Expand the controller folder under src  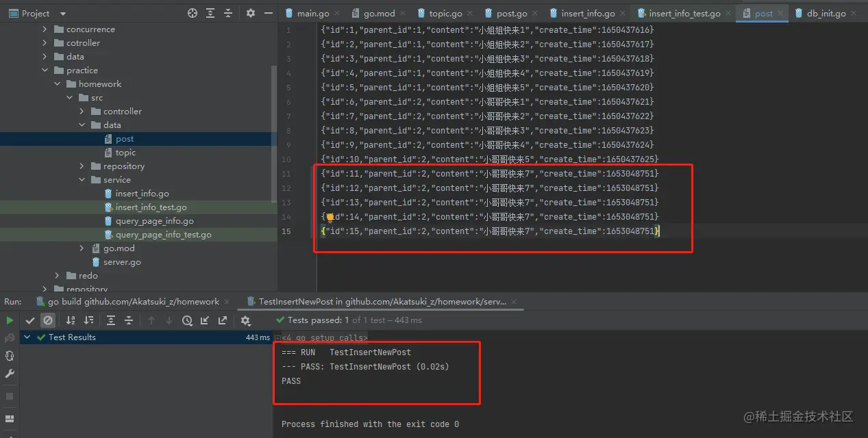(82, 112)
